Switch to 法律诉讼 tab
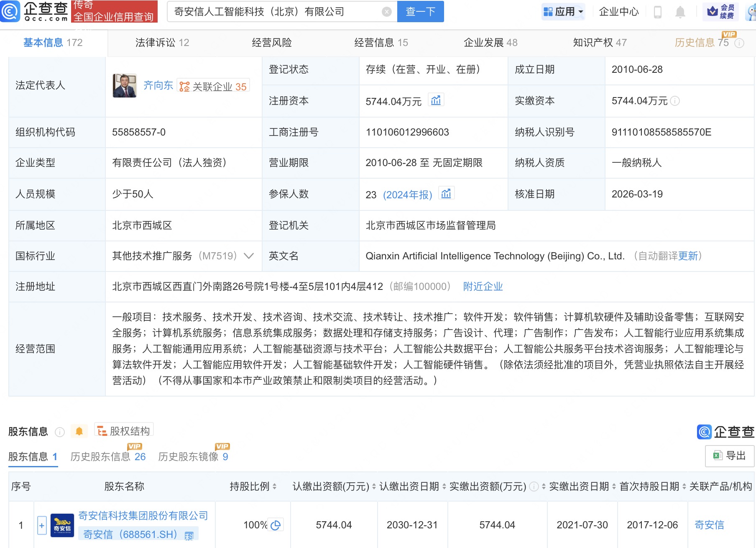The image size is (756, 548). coord(162,43)
